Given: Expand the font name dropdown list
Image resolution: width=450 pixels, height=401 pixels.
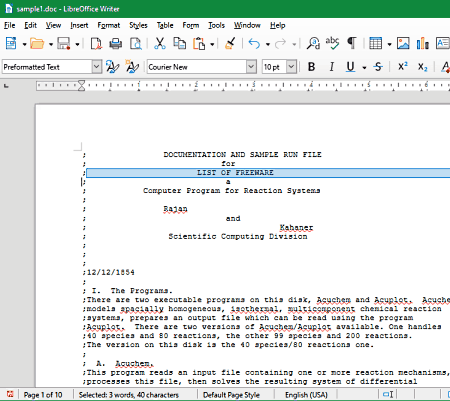Looking at the screenshot, I should coord(251,67).
